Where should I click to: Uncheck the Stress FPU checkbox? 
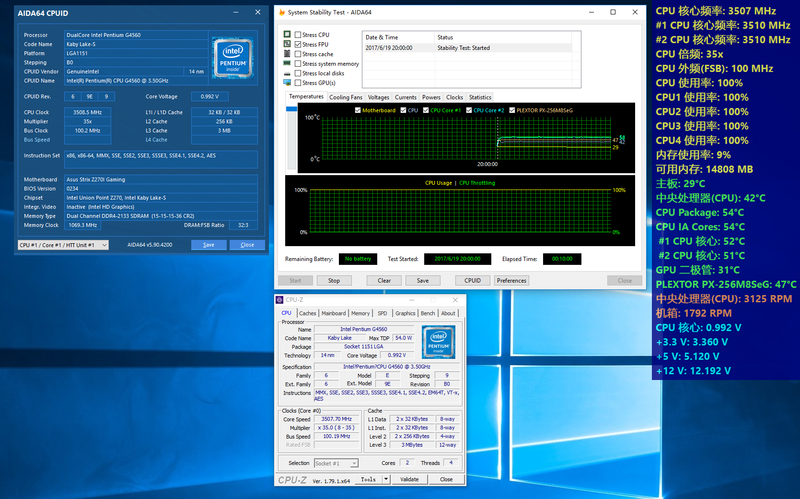[298, 44]
